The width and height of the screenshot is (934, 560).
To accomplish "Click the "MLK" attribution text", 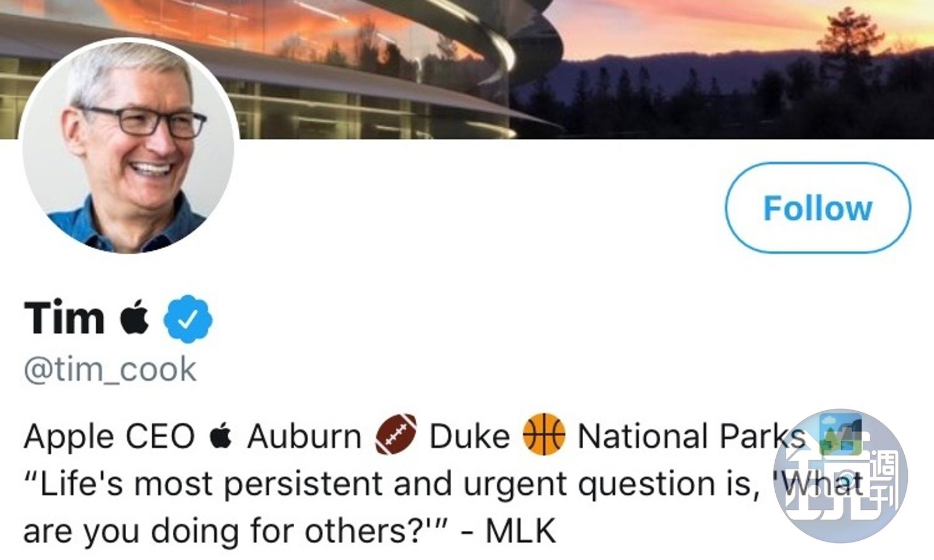I will coord(521,531).
